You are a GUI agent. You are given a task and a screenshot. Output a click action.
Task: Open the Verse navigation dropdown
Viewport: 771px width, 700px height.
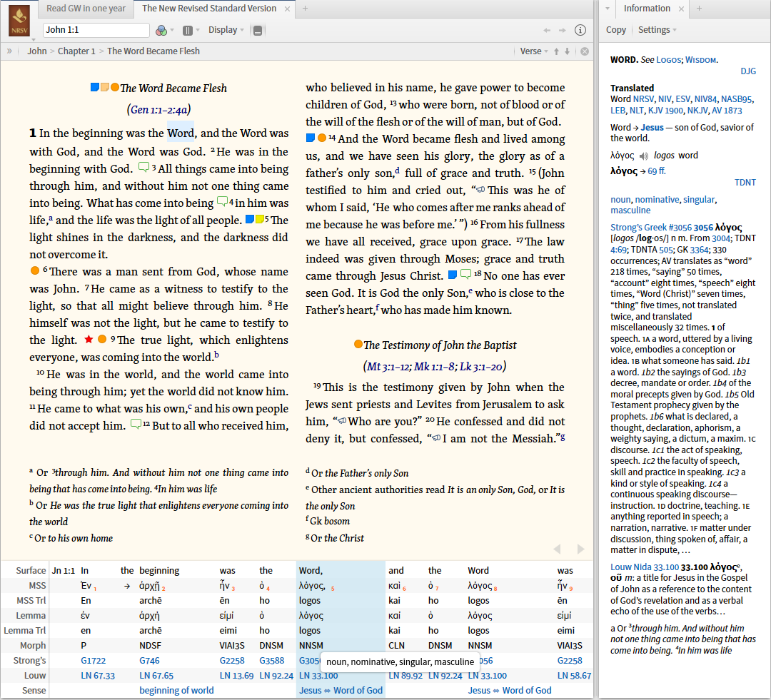pyautogui.click(x=533, y=51)
